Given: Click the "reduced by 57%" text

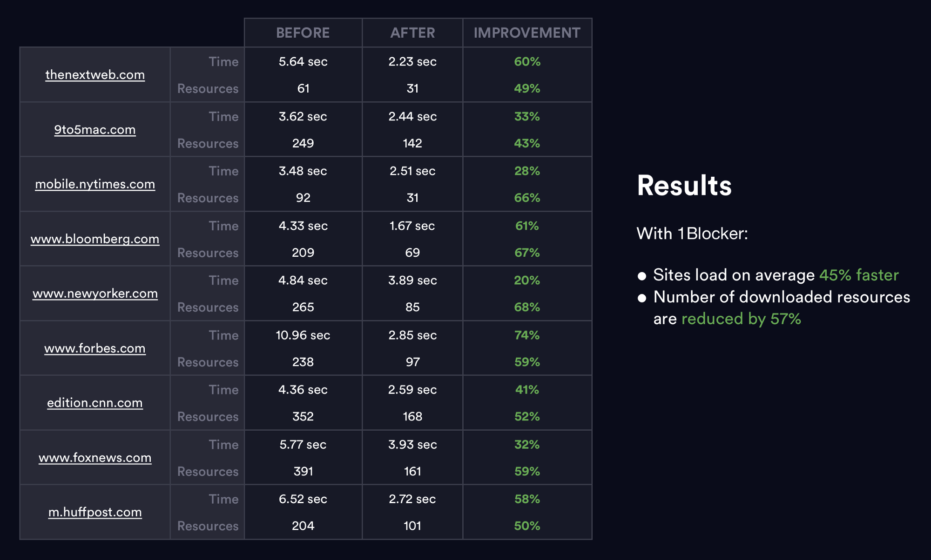Looking at the screenshot, I should coord(741,319).
